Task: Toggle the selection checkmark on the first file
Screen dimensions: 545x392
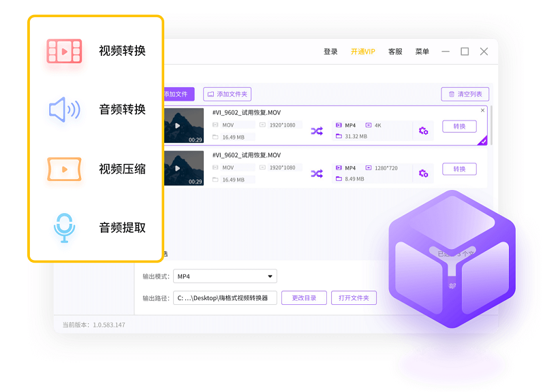Action: coord(482,142)
